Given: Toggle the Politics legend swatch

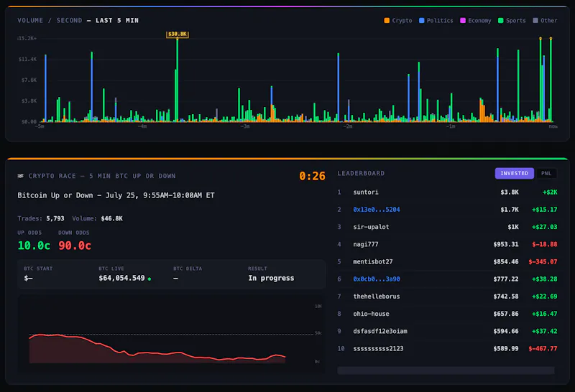Looking at the screenshot, I should click(422, 21).
